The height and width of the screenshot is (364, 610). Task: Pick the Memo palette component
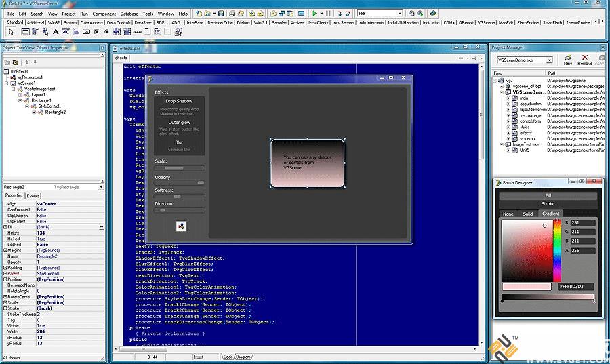click(76, 31)
